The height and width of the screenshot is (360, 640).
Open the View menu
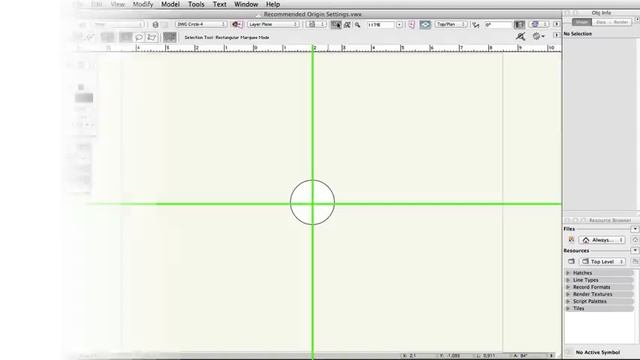[x=118, y=4]
